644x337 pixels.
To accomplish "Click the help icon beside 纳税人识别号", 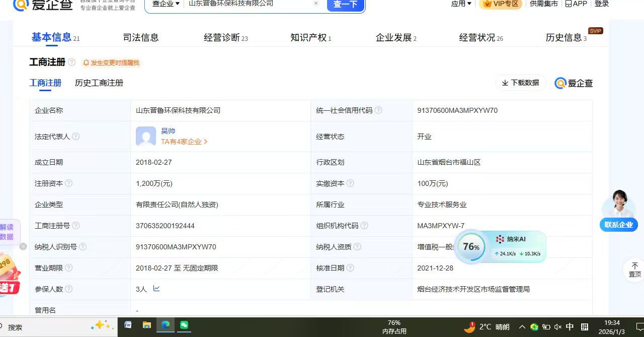I will [x=83, y=247].
